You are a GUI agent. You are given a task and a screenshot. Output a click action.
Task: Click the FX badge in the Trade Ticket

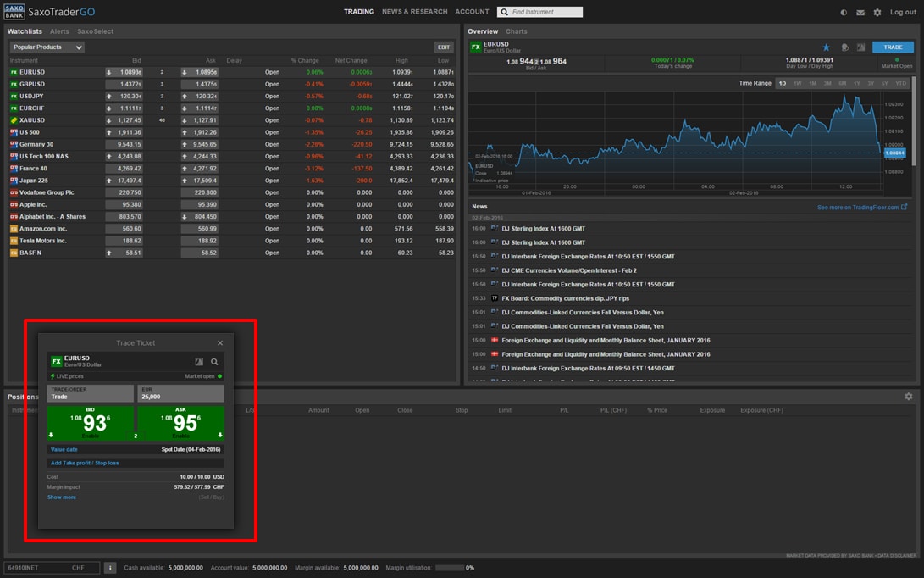pos(57,361)
